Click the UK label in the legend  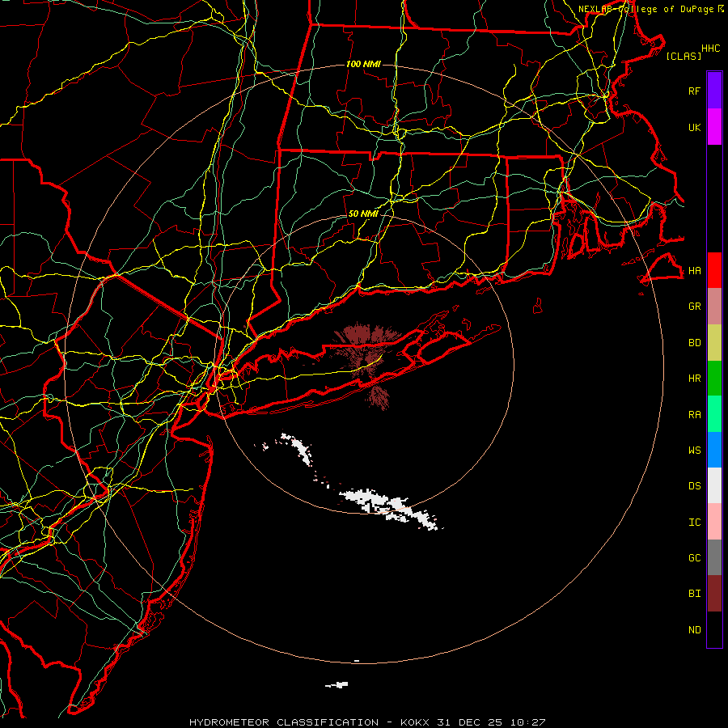(x=694, y=128)
